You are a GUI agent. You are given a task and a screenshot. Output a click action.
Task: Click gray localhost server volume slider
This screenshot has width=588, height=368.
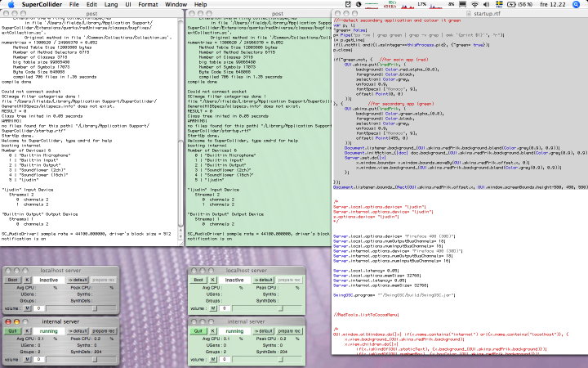pos(82,308)
